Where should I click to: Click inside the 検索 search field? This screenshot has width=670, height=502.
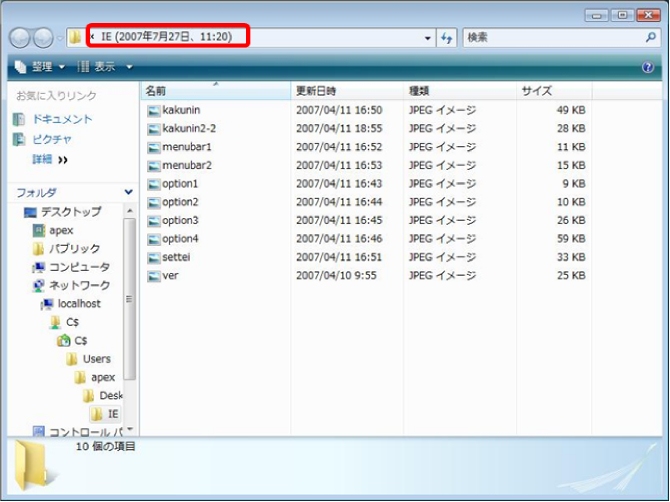tap(550, 37)
